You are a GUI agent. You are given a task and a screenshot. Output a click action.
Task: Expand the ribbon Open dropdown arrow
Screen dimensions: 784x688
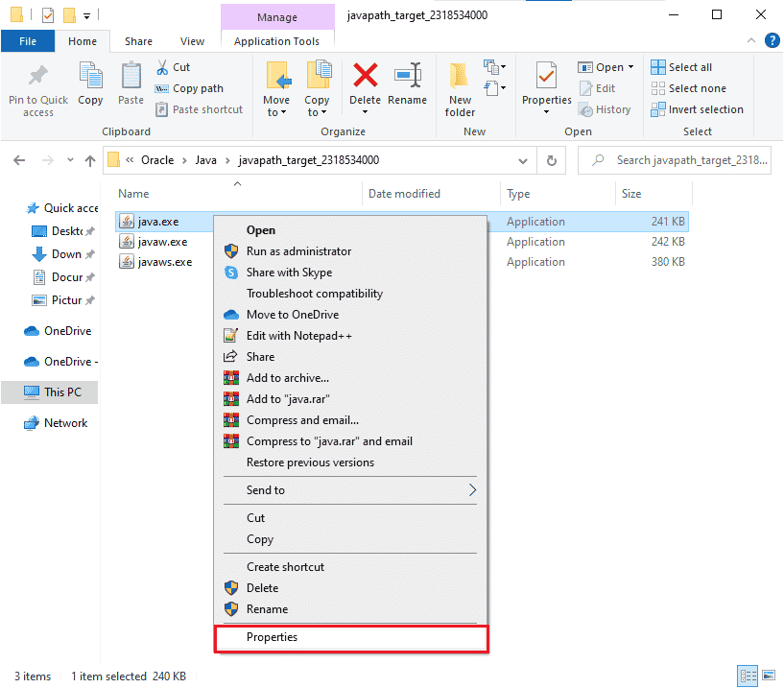(631, 67)
